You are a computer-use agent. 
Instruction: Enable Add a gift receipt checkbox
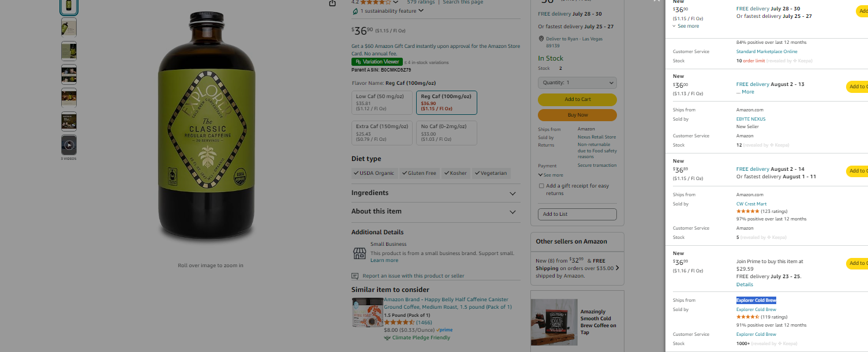(x=541, y=186)
